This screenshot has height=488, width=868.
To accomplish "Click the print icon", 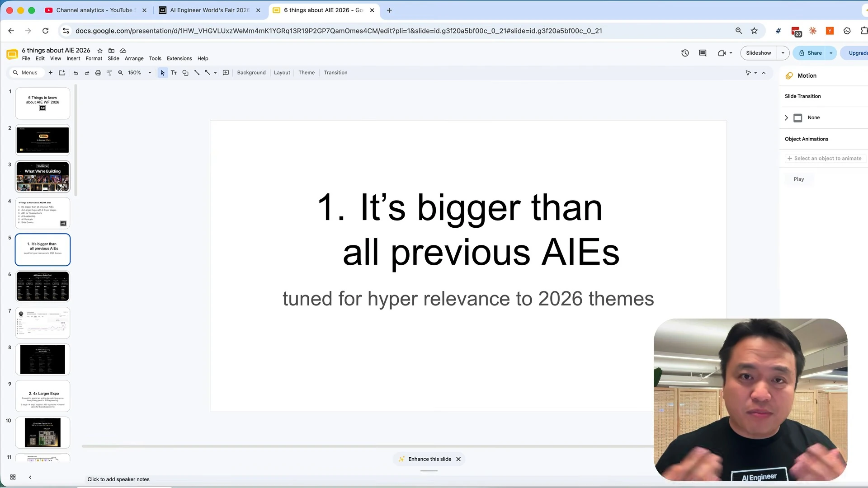I will click(x=98, y=73).
